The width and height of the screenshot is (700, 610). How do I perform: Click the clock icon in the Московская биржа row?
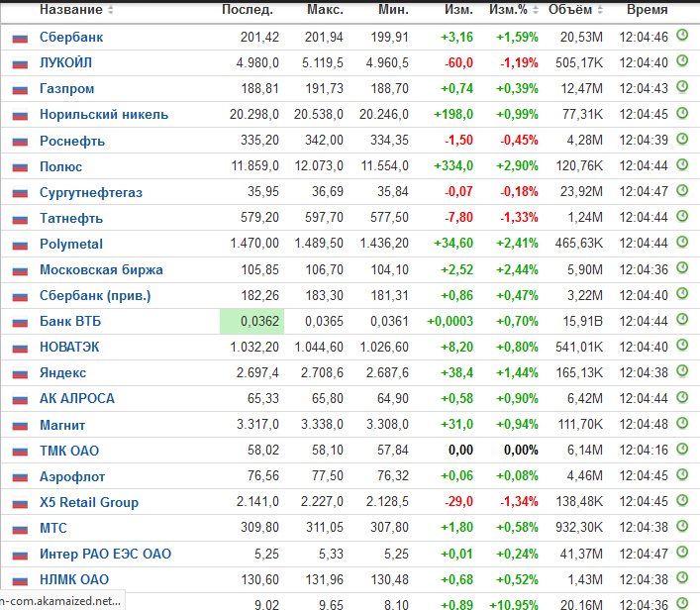(682, 267)
